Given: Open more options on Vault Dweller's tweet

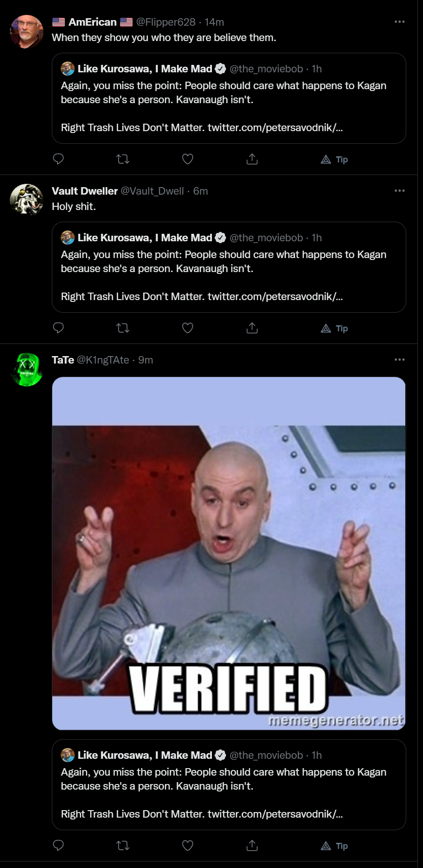Looking at the screenshot, I should tap(400, 191).
